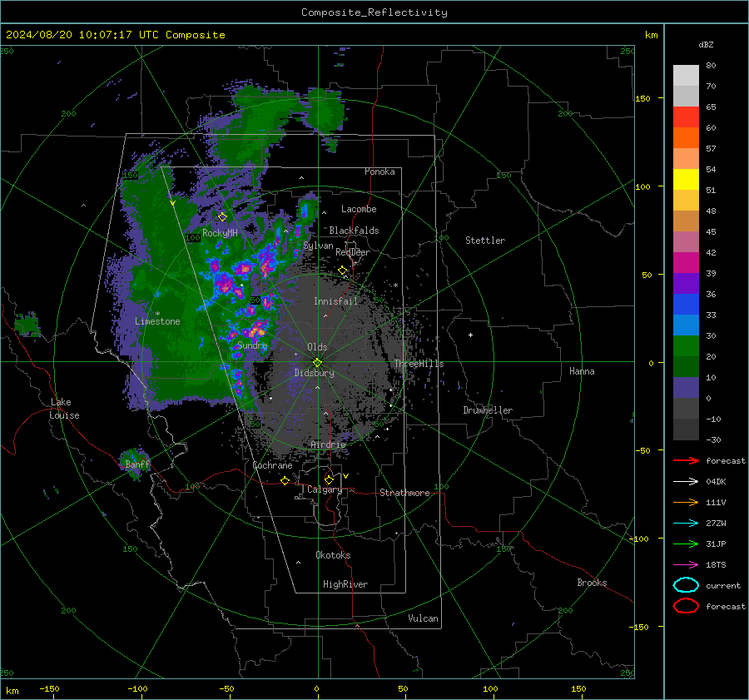Screen dimensions: 749x700
Task: Click the red forecast arrow in legend
Action: coord(686,460)
